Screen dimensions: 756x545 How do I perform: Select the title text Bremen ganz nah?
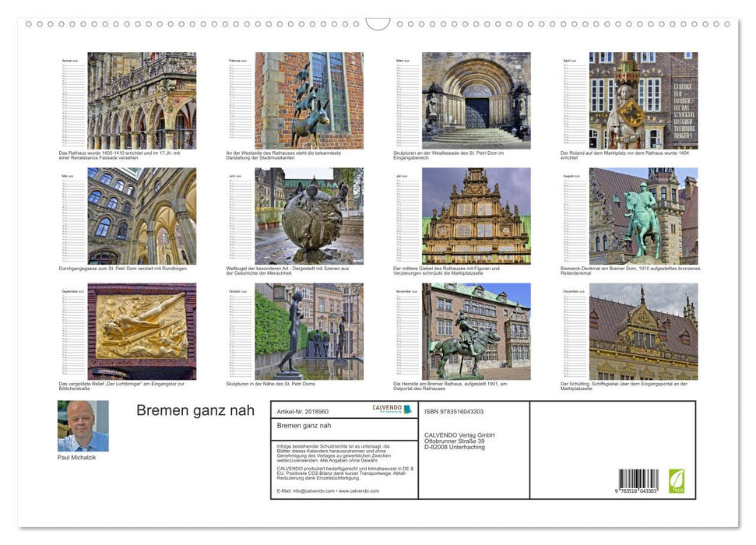[x=193, y=410]
